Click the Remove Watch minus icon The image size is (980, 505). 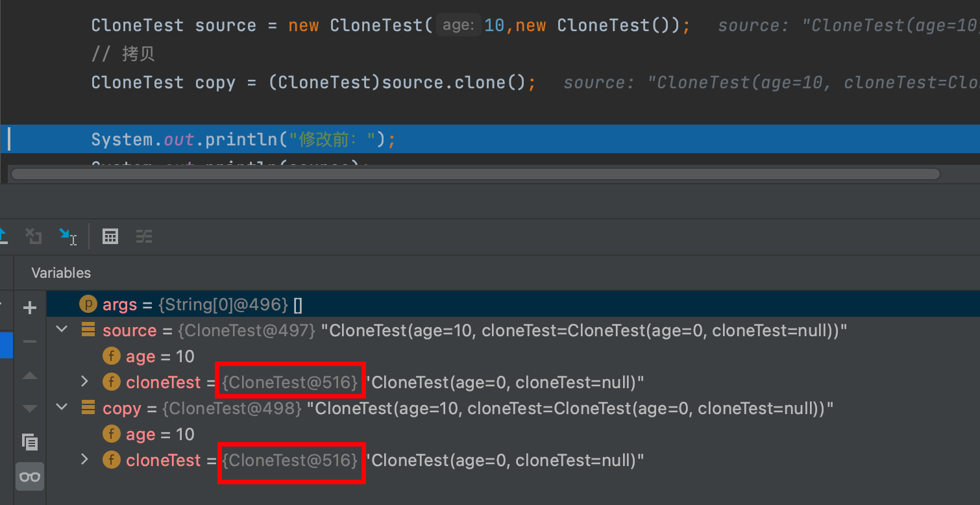(x=30, y=341)
